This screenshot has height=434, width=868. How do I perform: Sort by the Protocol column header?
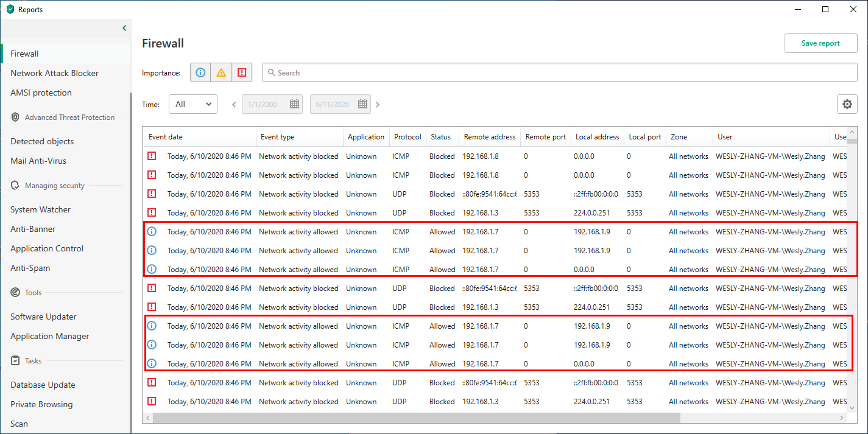click(x=408, y=137)
